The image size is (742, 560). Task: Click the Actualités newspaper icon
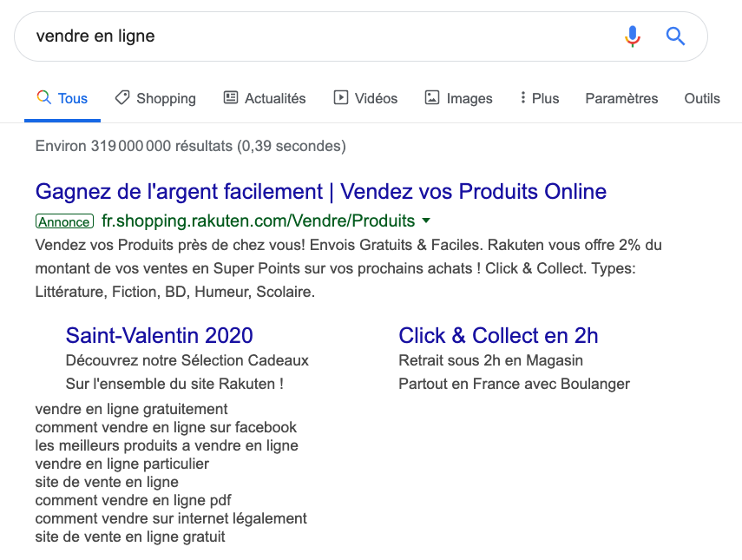pyautogui.click(x=231, y=97)
